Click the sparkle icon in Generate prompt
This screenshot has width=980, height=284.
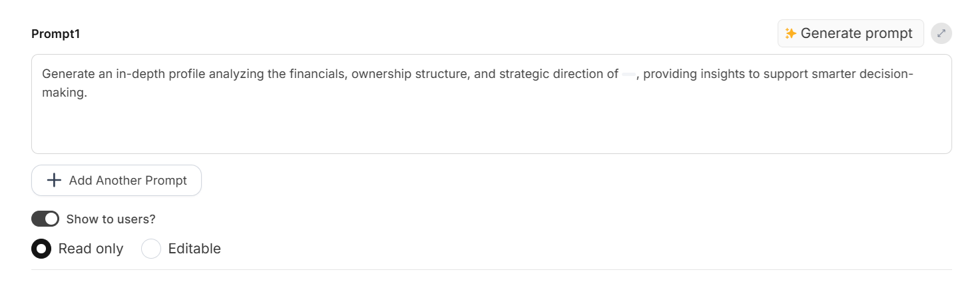(x=790, y=33)
